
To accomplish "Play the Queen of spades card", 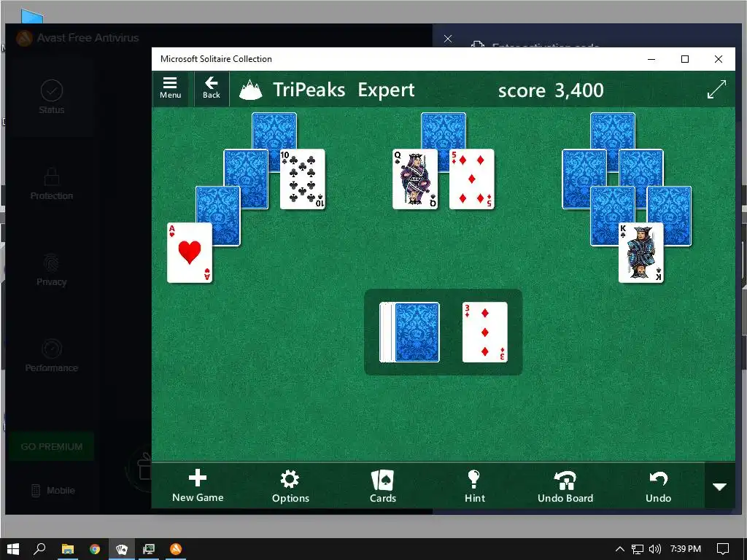I will coord(415,179).
